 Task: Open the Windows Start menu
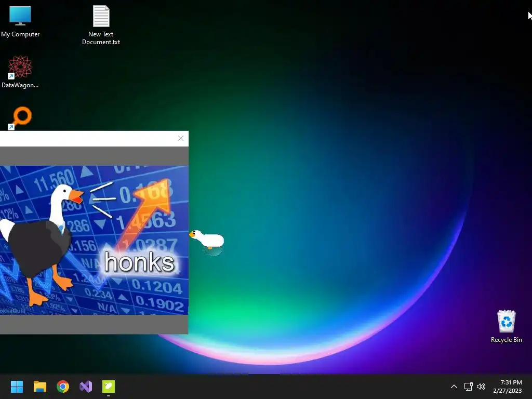tap(17, 387)
